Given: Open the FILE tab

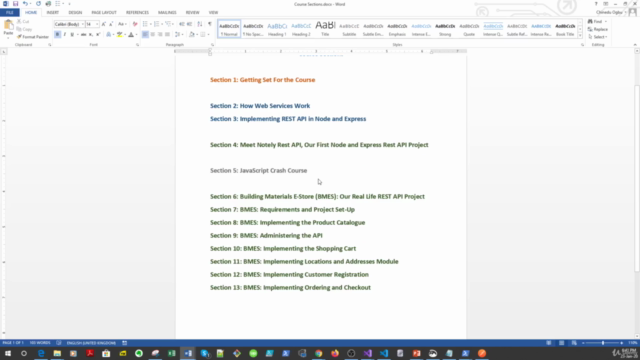Looking at the screenshot, I should (10, 13).
